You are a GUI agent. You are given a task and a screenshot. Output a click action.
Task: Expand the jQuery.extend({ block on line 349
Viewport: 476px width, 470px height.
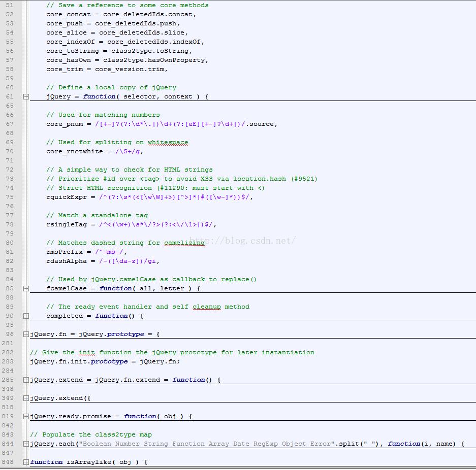(26, 398)
